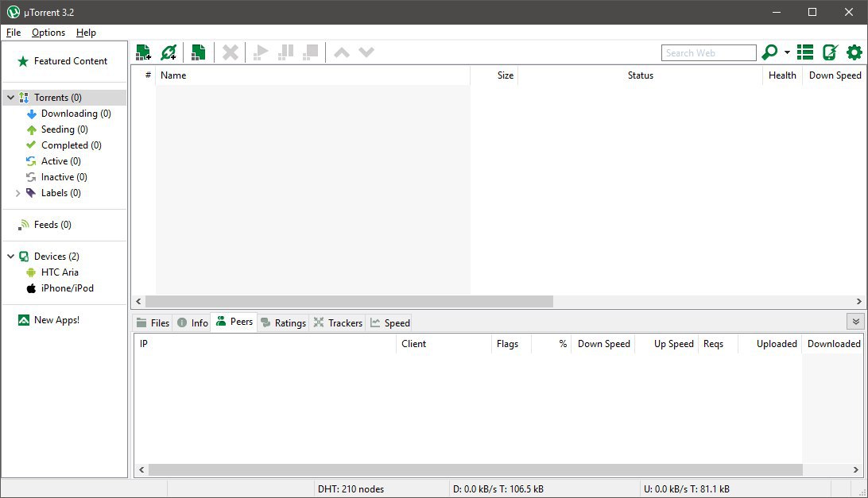The width and height of the screenshot is (868, 498).
Task: Click the Create New Torrent icon
Action: click(198, 52)
